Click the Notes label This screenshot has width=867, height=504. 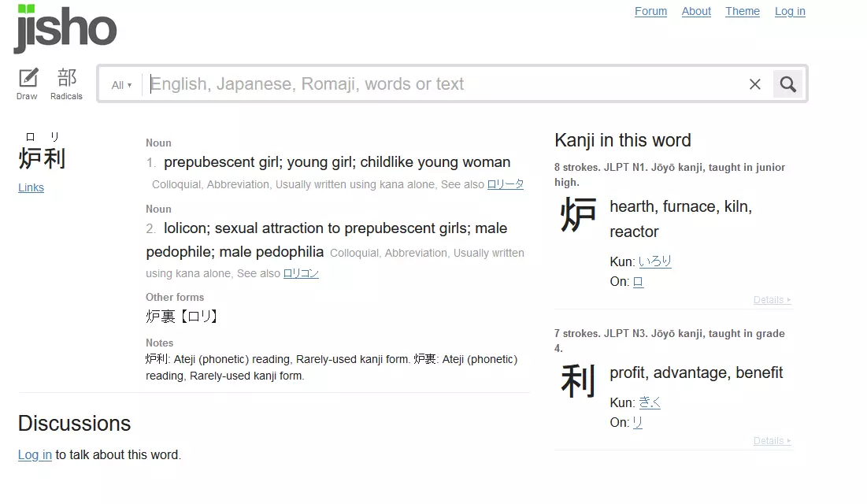pos(159,343)
